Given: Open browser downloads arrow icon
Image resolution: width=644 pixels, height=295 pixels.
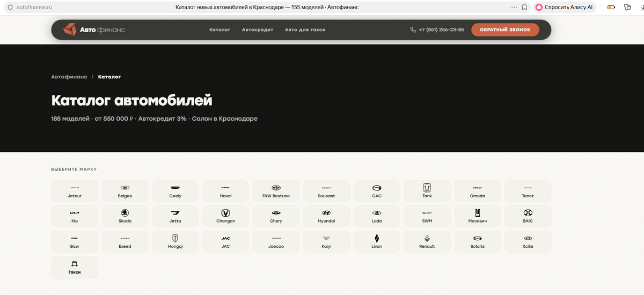Looking at the screenshot, I should click(x=642, y=8).
